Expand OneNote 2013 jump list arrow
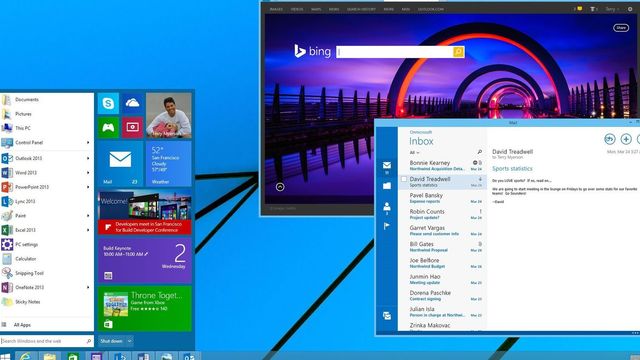 point(88,287)
